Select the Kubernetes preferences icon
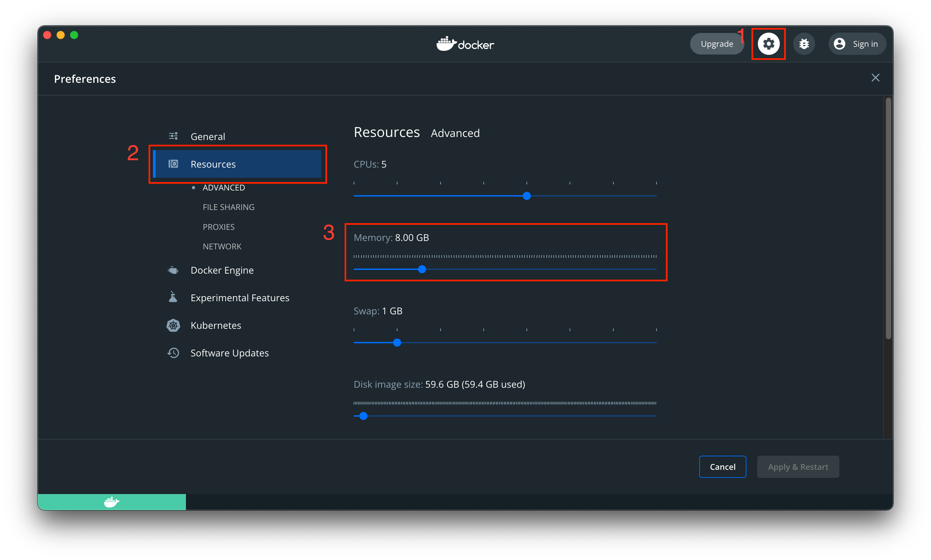The image size is (931, 560). tap(172, 325)
